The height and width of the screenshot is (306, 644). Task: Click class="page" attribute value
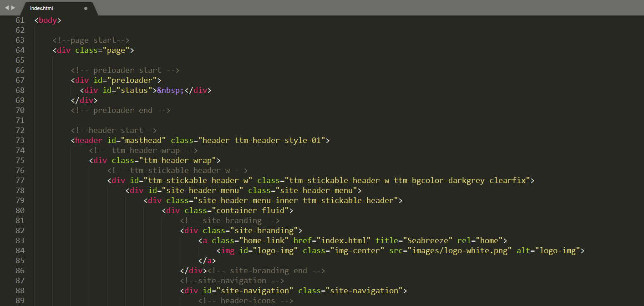116,50
